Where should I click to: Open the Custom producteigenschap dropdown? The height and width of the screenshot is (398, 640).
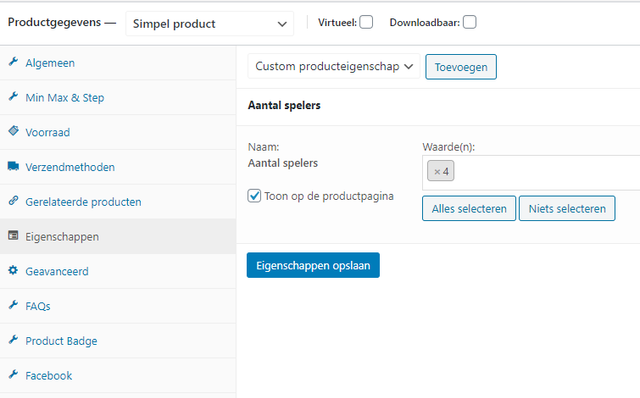[334, 66]
